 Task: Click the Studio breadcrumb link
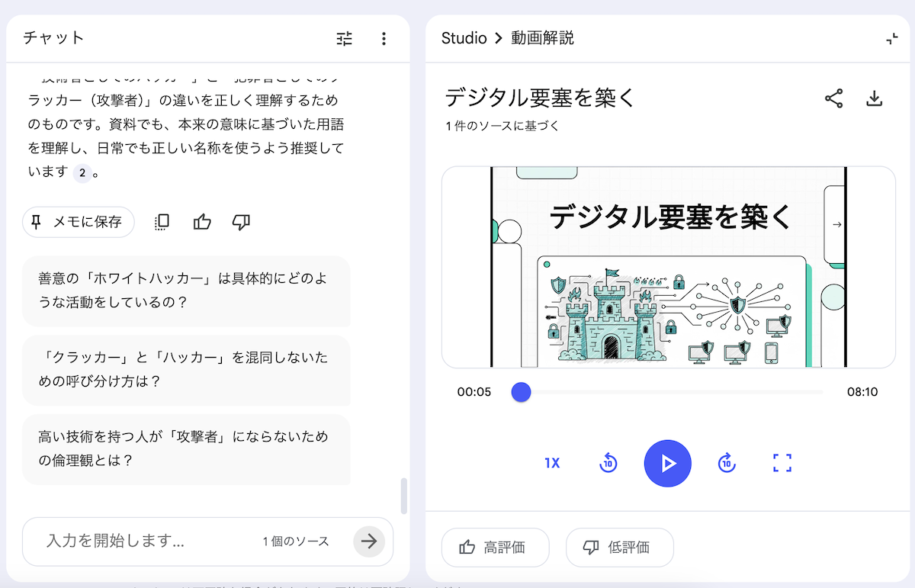click(464, 38)
